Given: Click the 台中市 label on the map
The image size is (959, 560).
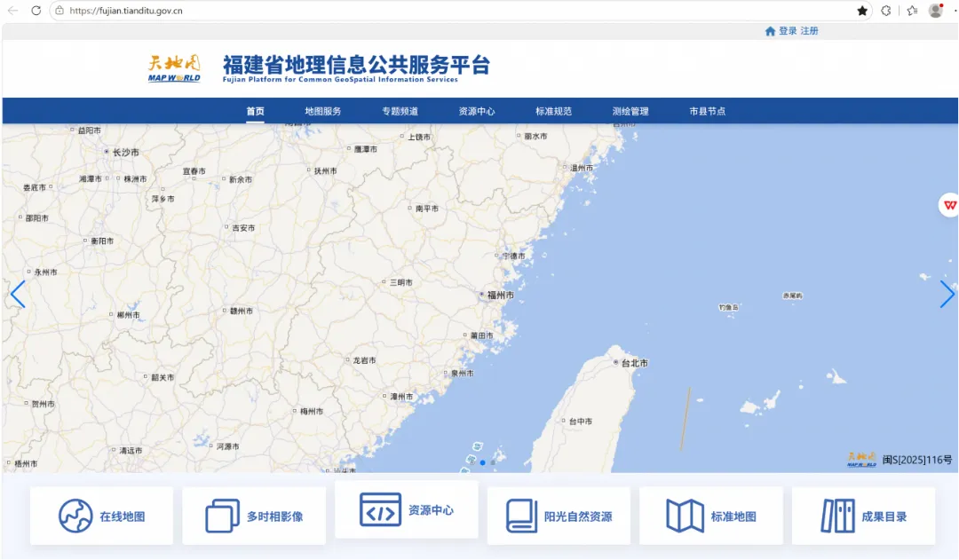Looking at the screenshot, I should (581, 422).
